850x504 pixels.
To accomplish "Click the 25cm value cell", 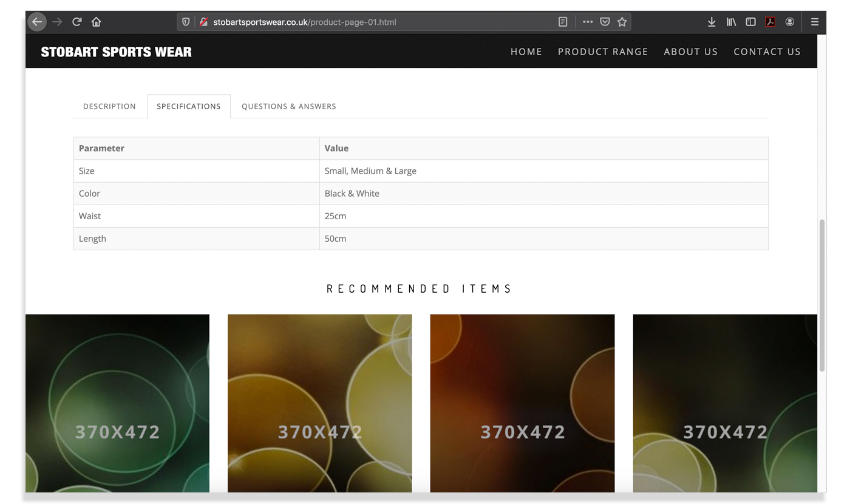I will 544,216.
